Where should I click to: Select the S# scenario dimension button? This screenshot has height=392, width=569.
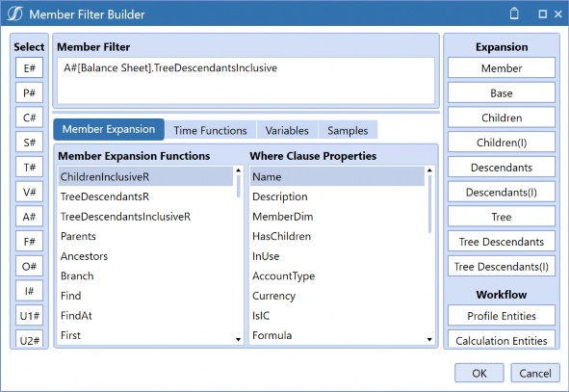coord(30,143)
